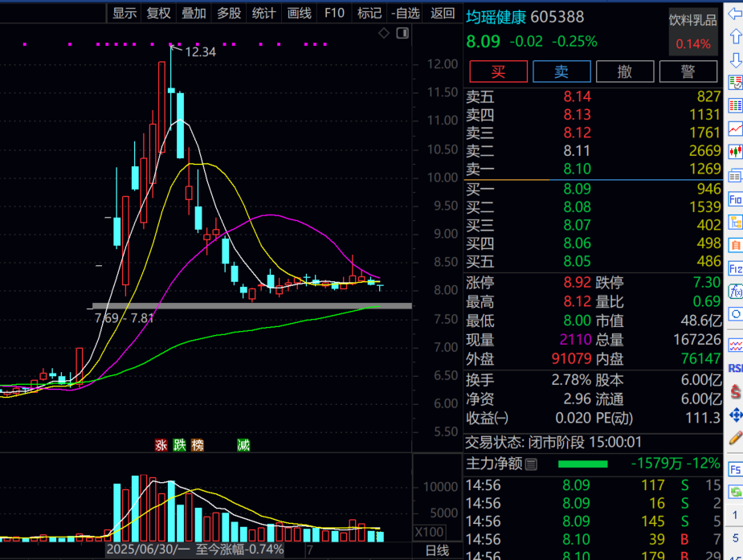
Task: Click the X100 volume scale label
Action: (x=429, y=532)
